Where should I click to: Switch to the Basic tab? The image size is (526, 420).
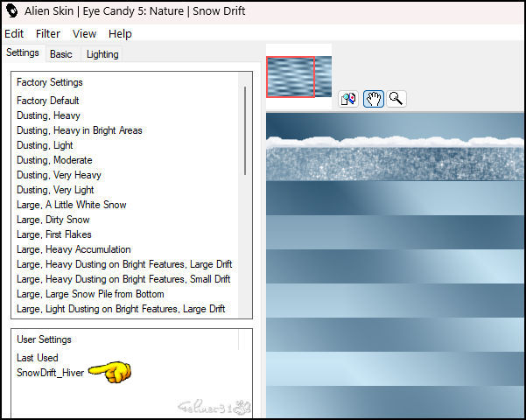61,54
